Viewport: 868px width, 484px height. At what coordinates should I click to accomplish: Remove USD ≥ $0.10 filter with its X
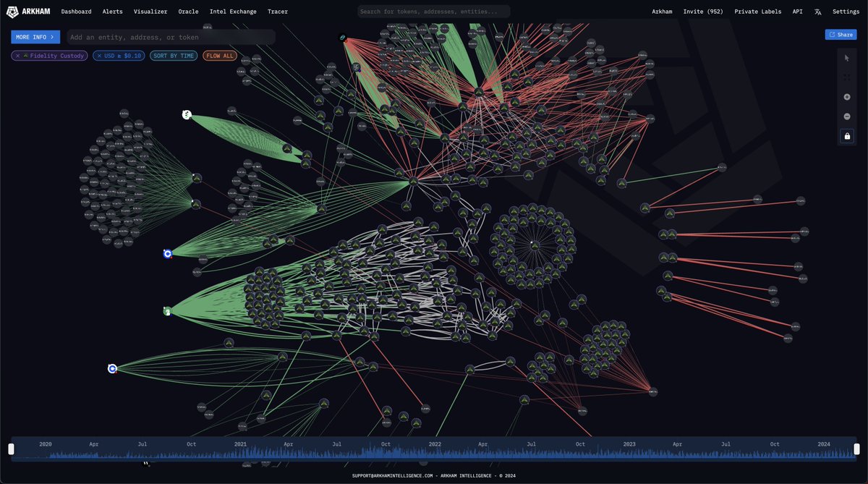click(99, 56)
